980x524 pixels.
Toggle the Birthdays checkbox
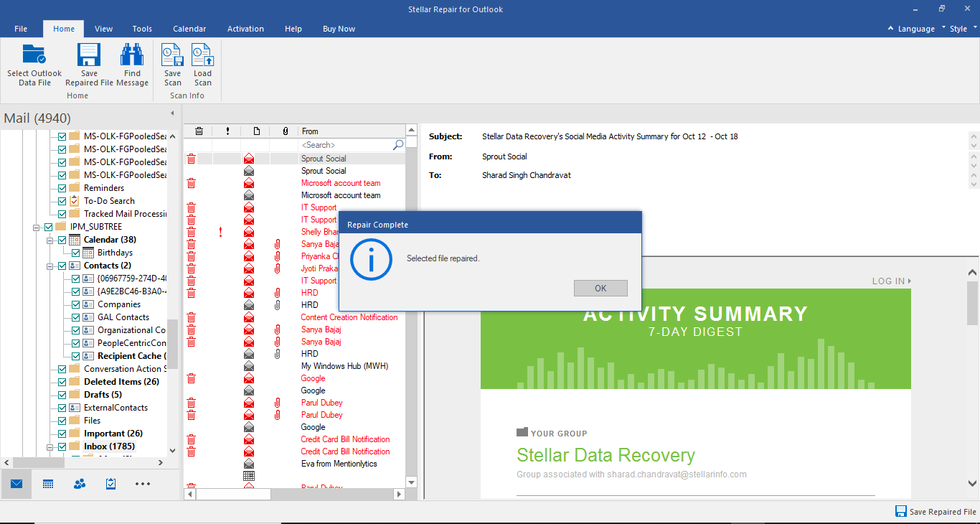coord(75,253)
